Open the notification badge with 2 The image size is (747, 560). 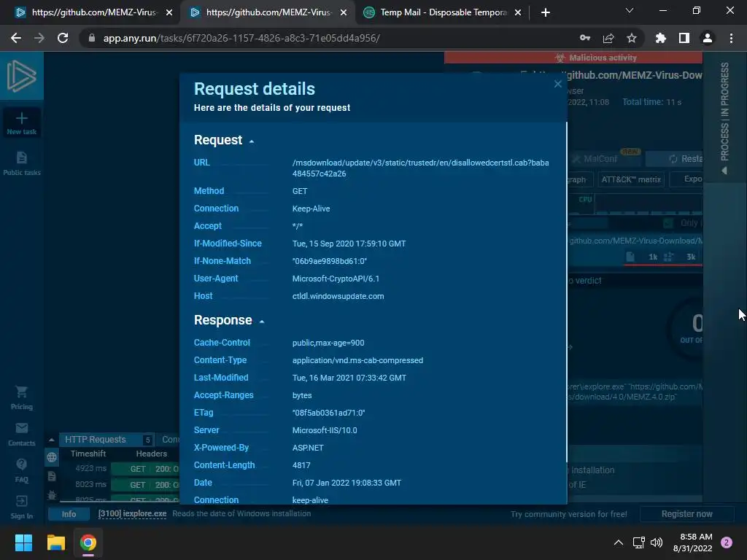pos(727,542)
